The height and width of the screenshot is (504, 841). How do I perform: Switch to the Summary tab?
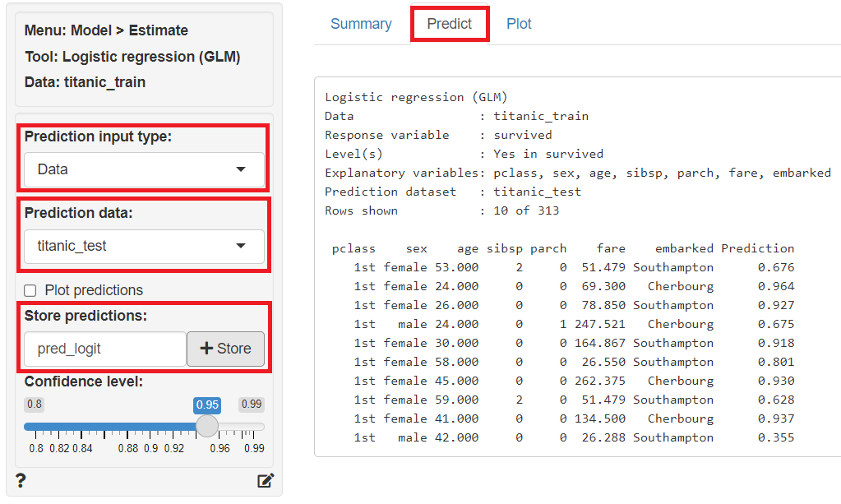pyautogui.click(x=361, y=24)
